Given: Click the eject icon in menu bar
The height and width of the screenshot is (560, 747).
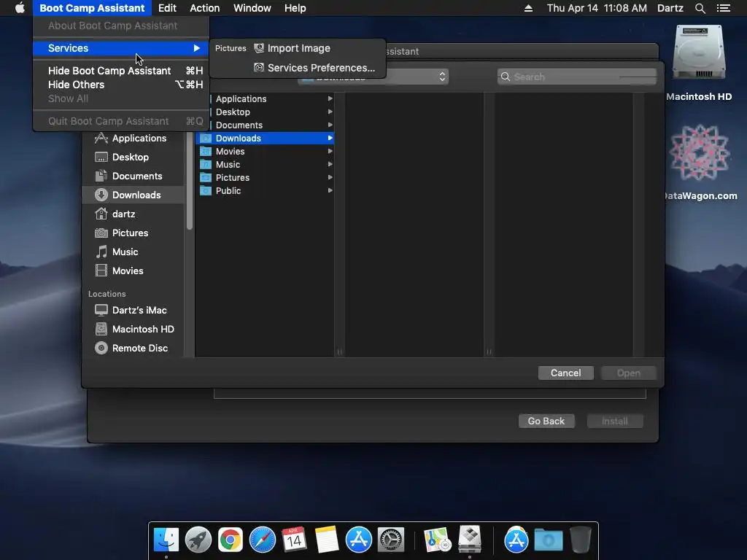Looking at the screenshot, I should pos(528,8).
